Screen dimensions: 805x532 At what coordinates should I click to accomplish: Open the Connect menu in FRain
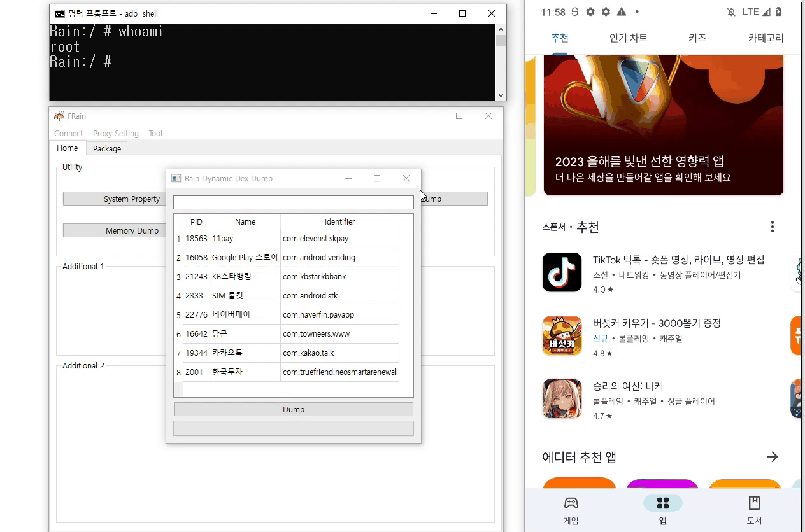pos(68,134)
